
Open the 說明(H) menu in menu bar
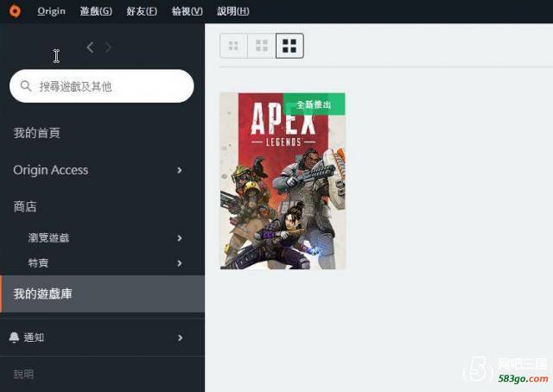pyautogui.click(x=233, y=11)
